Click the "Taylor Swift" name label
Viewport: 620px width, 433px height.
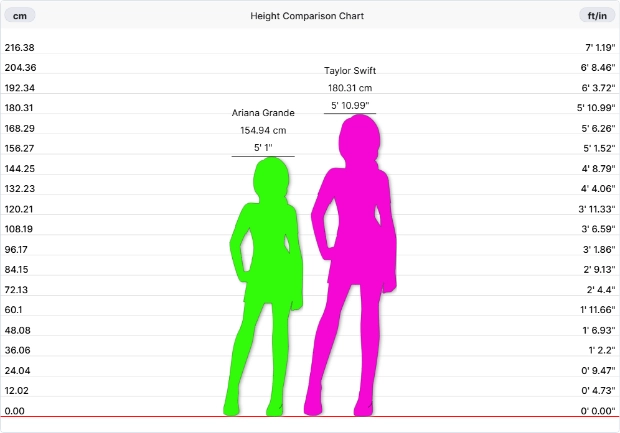350,71
